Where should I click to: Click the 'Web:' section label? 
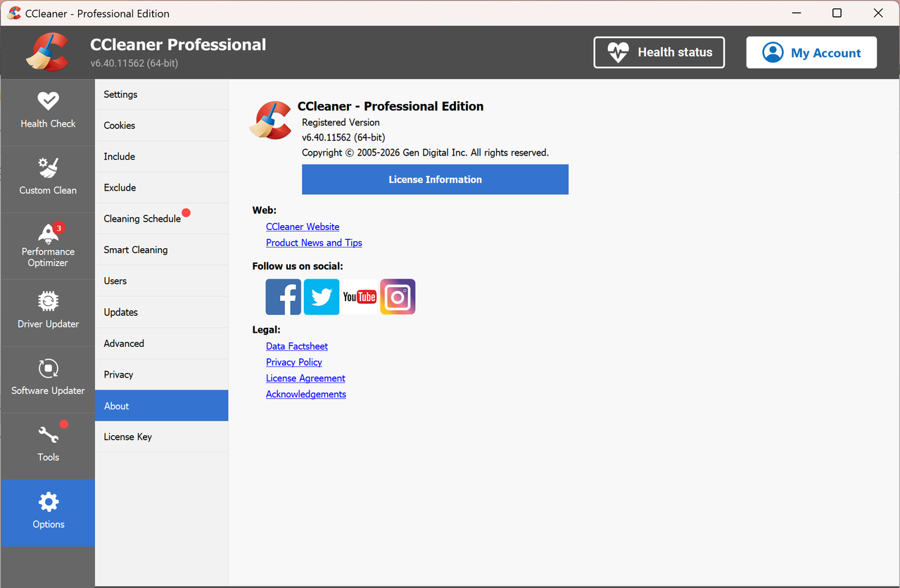tap(265, 210)
